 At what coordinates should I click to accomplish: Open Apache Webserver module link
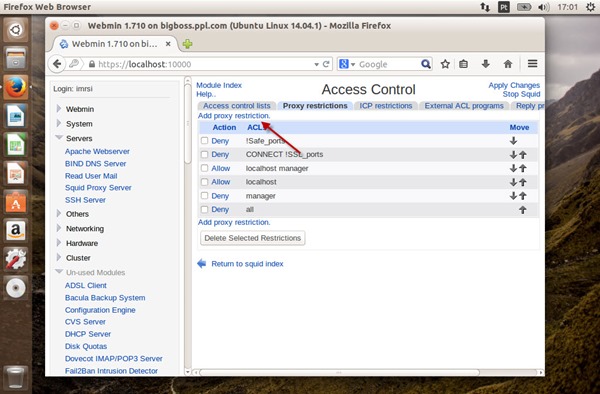click(97, 151)
